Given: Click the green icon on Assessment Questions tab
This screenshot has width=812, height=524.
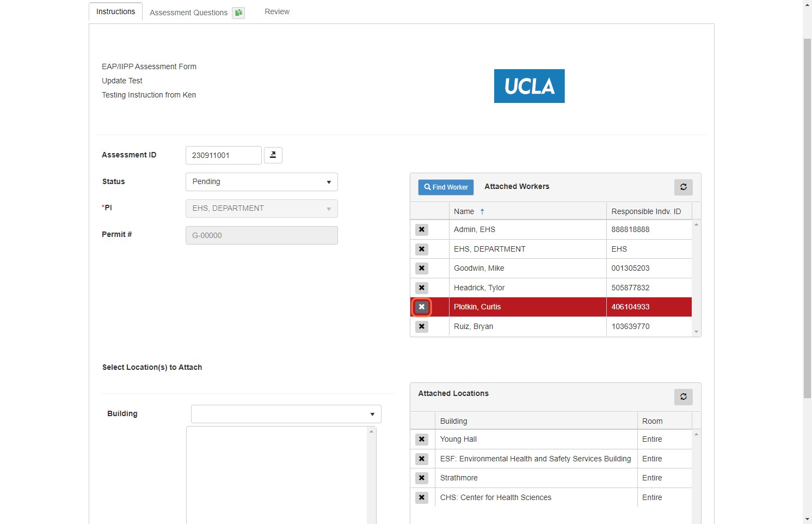Looking at the screenshot, I should [238, 13].
